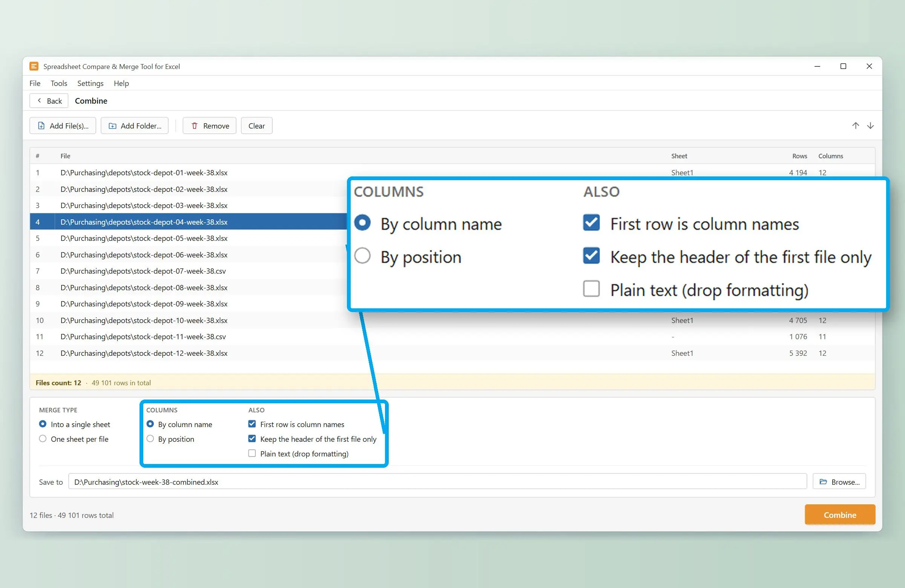
Task: Select One sheet per file option
Action: click(x=74, y=439)
